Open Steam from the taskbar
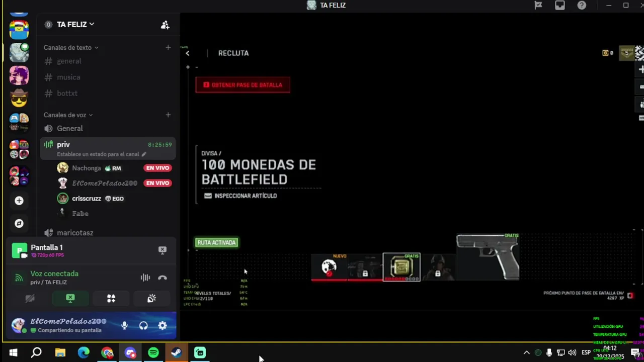 (177, 352)
